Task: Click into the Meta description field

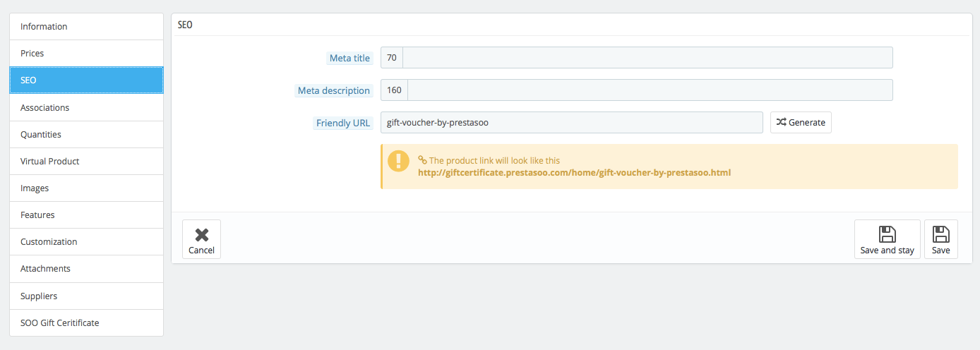Action: (x=650, y=90)
